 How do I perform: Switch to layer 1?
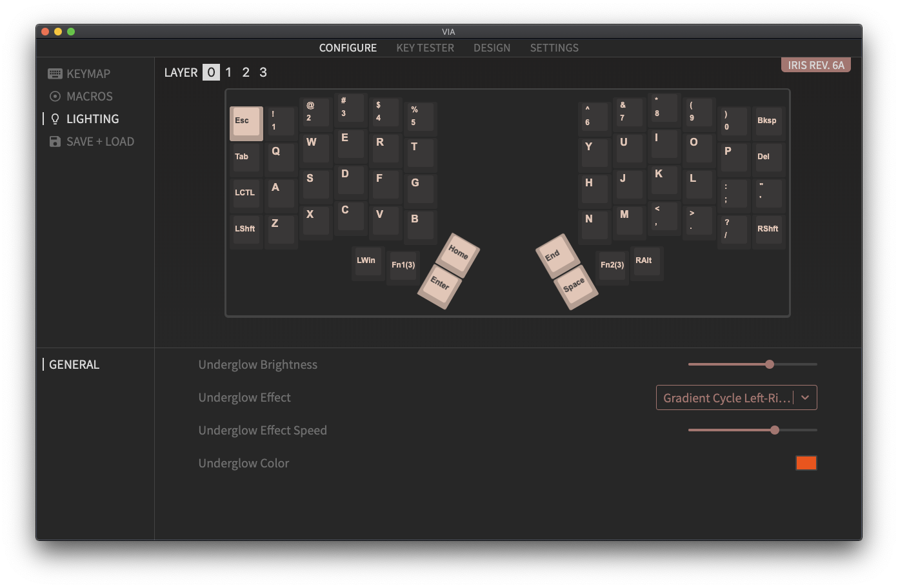228,73
